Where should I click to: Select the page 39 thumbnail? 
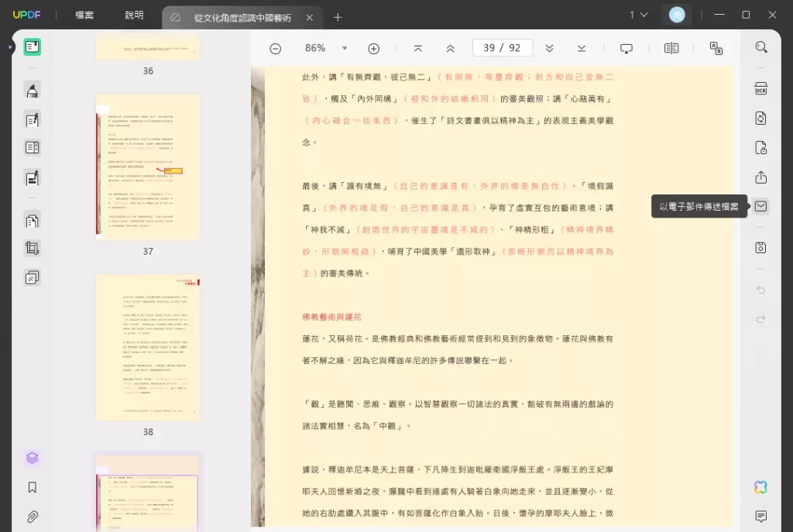pyautogui.click(x=148, y=493)
